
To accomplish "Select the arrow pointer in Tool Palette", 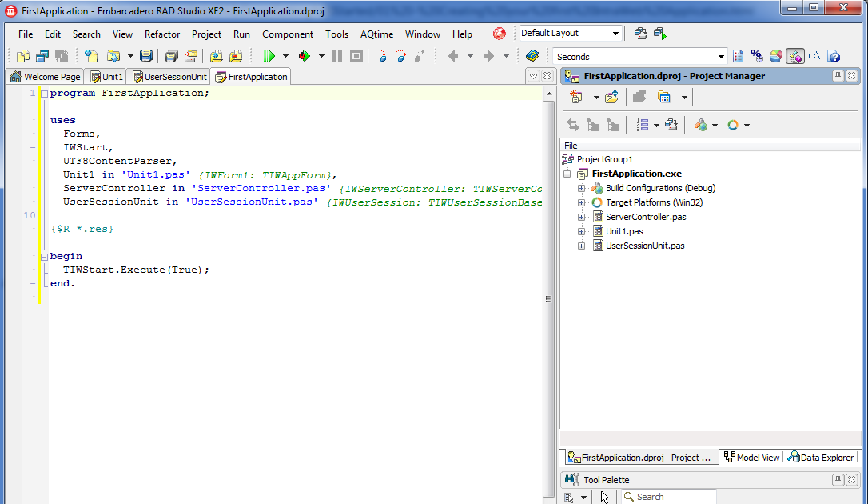I will (604, 497).
